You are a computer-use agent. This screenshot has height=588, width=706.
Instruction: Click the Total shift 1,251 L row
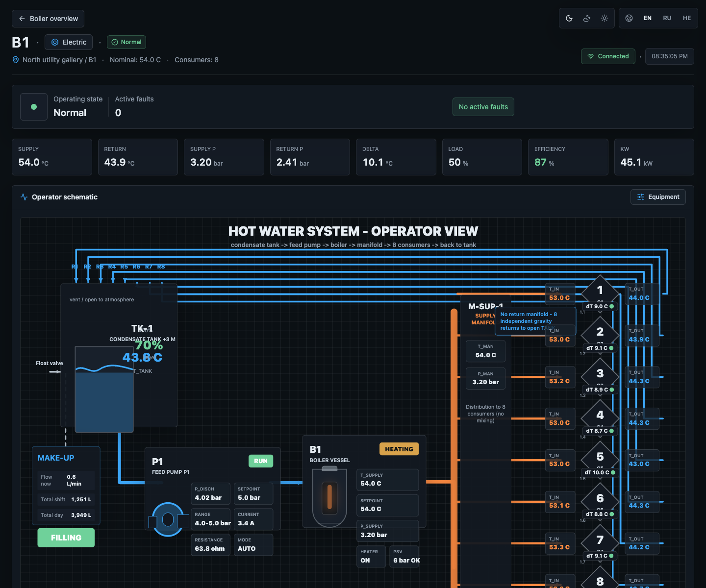pyautogui.click(x=66, y=499)
